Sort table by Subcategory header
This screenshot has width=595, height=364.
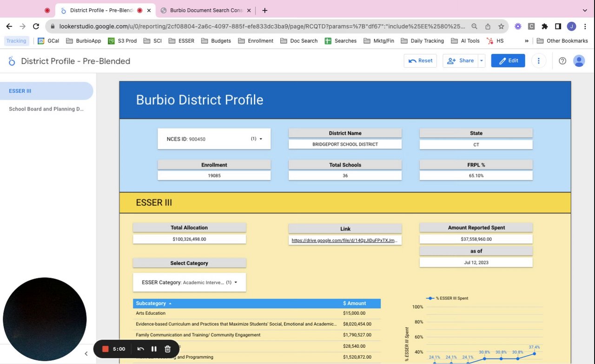pos(151,303)
